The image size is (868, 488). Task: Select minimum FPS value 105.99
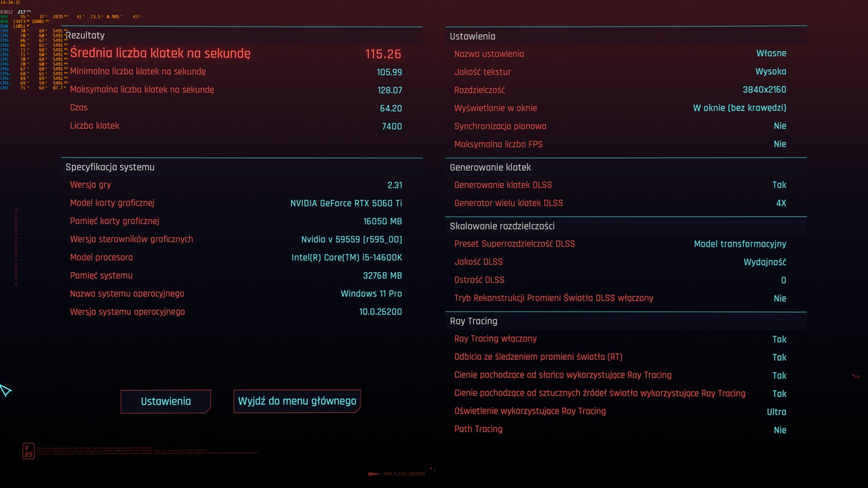coord(389,72)
